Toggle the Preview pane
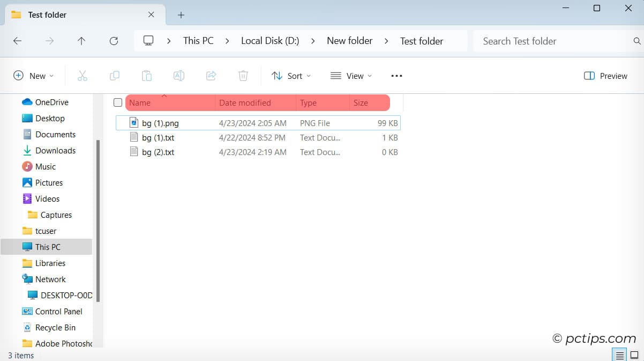This screenshot has width=644, height=361. tap(605, 76)
